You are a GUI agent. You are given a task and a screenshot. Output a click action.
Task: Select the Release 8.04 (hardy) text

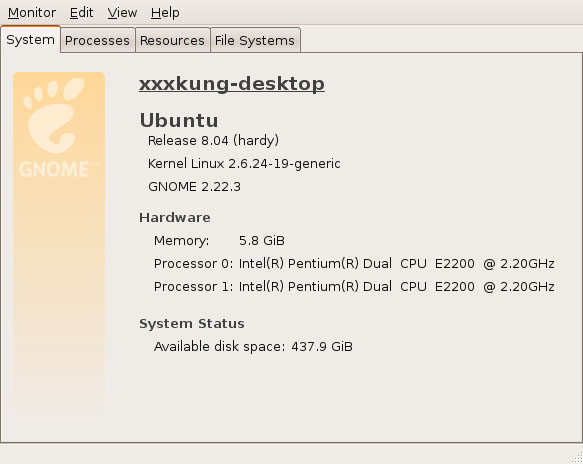(213, 141)
